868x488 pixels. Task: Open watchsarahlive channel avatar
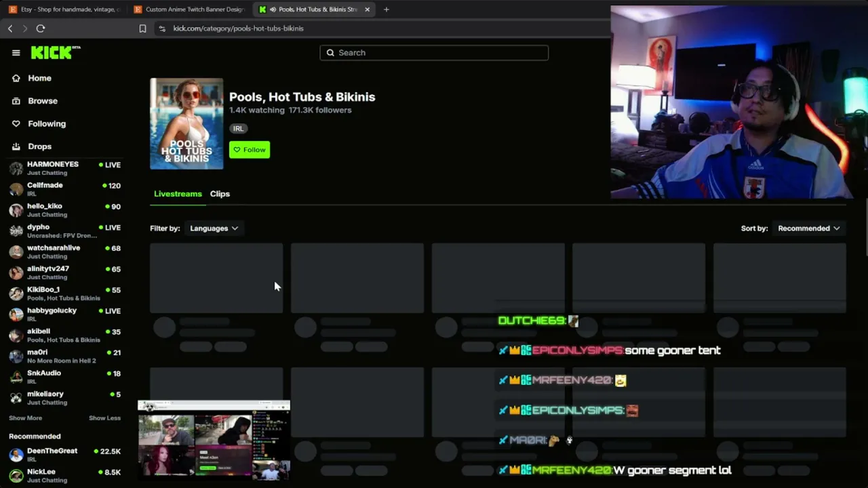click(16, 252)
